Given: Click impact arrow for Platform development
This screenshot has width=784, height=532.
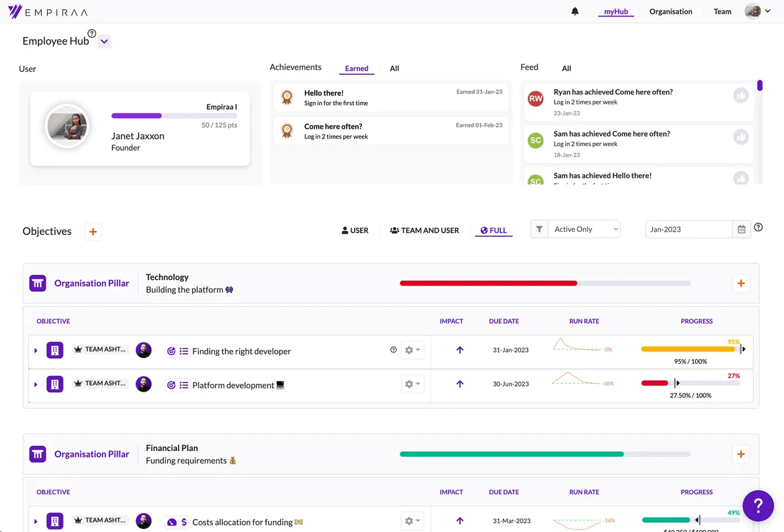Looking at the screenshot, I should pyautogui.click(x=460, y=384).
